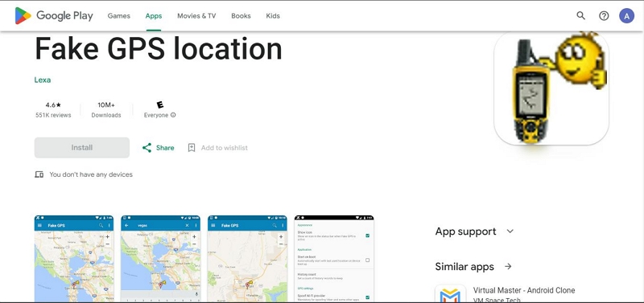
Task: Open the help question mark icon
Action: click(x=604, y=16)
